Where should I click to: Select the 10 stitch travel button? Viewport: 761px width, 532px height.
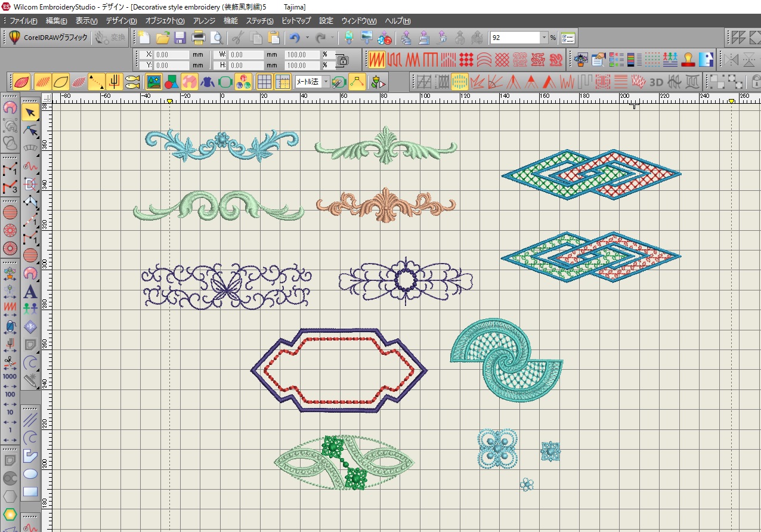click(10, 412)
